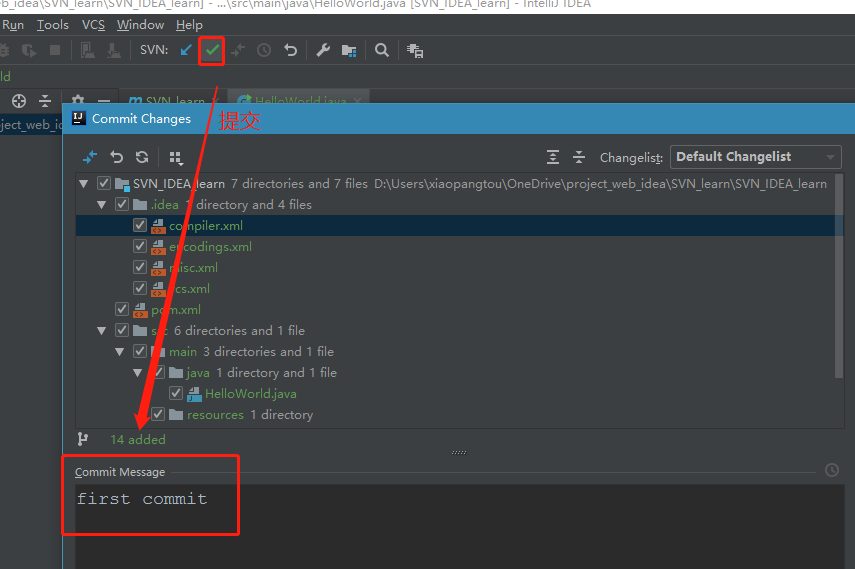Click the rightmost toolbar icon after Search
This screenshot has height=569, width=855.
click(x=415, y=51)
